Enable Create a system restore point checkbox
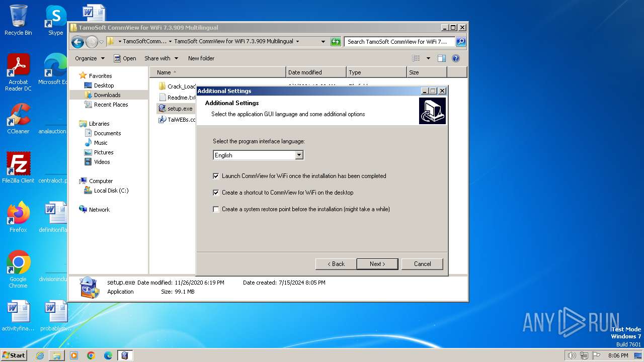 pyautogui.click(x=216, y=209)
